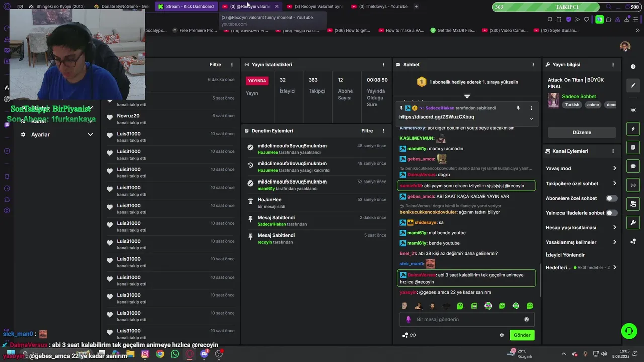
Task: Click the pencil edit icon in right sidebar
Action: point(633,85)
